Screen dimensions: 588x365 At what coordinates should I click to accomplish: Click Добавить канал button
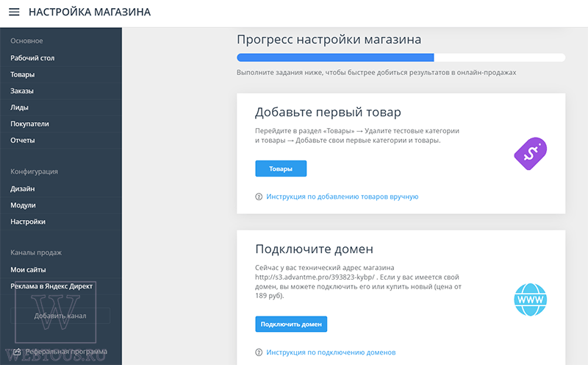[x=60, y=316]
